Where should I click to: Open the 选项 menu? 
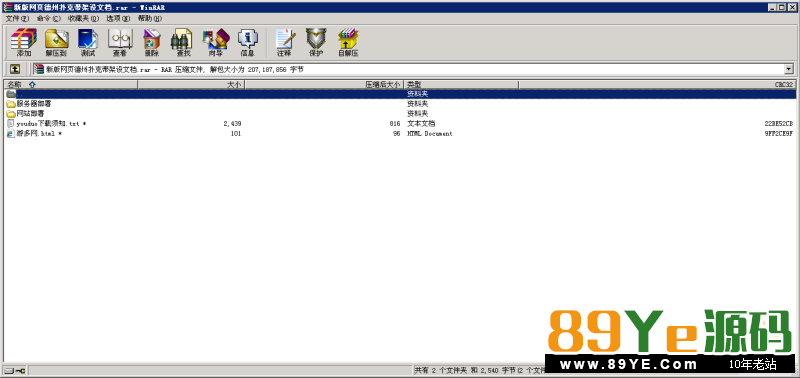pyautogui.click(x=118, y=18)
